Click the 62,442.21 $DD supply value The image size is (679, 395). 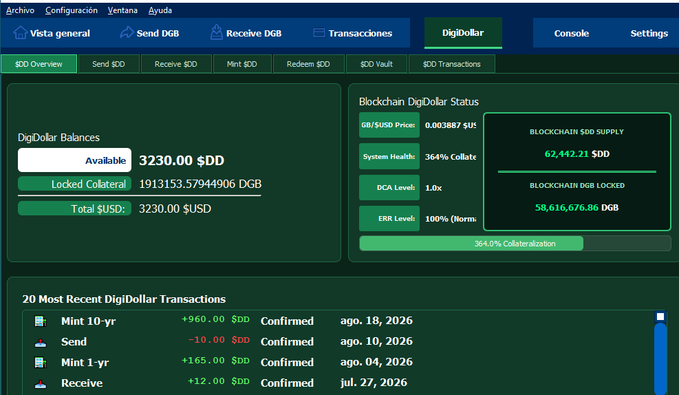577,154
